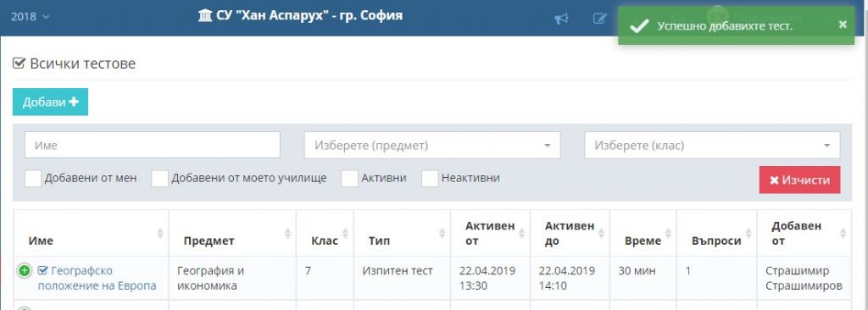Click the red Изчисти button

800,180
